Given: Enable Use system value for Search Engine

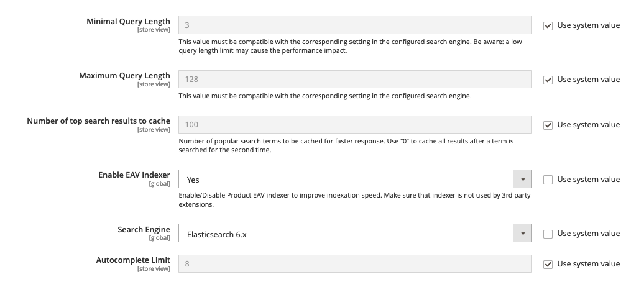Looking at the screenshot, I should click(x=548, y=234).
